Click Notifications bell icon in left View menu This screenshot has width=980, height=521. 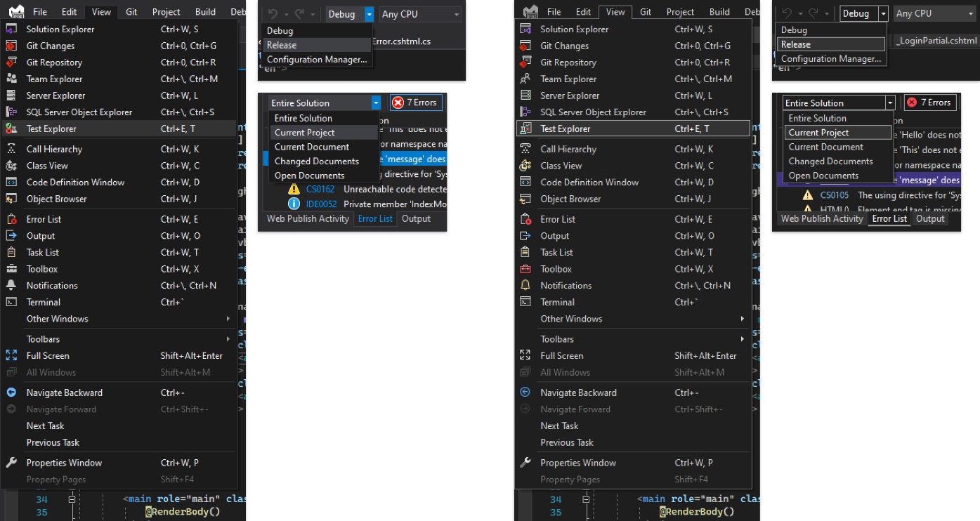point(11,286)
